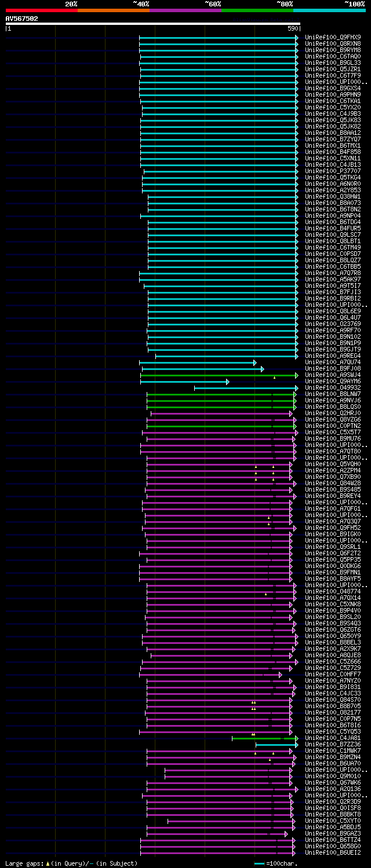371x868 pixels.
Task: Select the UniRef100_B7FJI3 label
Action: click(333, 292)
